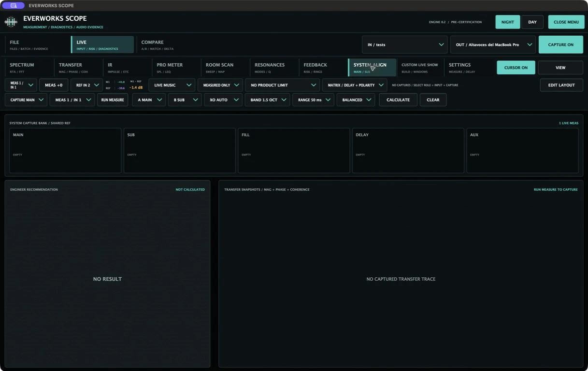Switch to NIGHT theme
Viewport: 588px width, 371px height.
(507, 22)
